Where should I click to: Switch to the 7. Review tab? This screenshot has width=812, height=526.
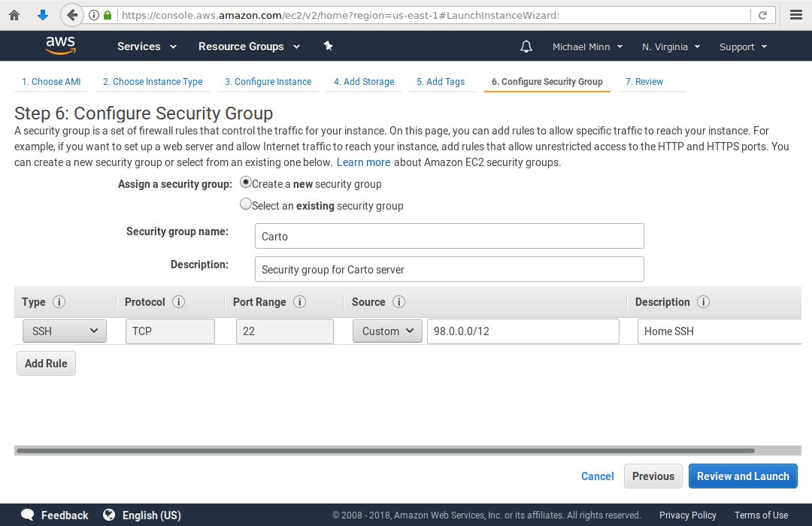click(644, 82)
